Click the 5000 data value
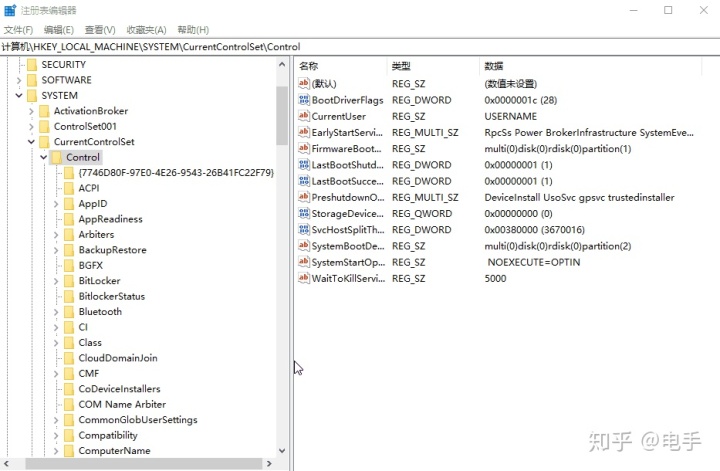This screenshot has height=471, width=720. pyautogui.click(x=495, y=278)
